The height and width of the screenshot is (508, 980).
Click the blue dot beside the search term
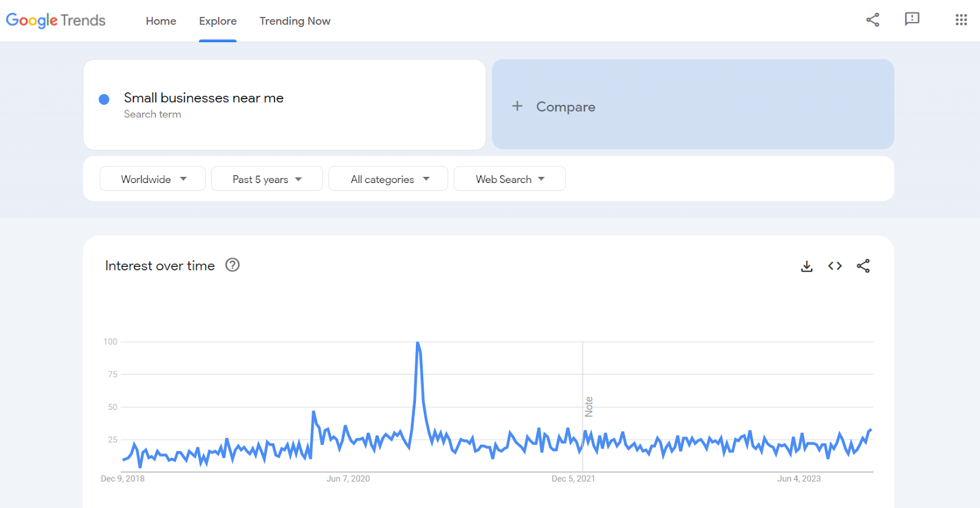104,99
